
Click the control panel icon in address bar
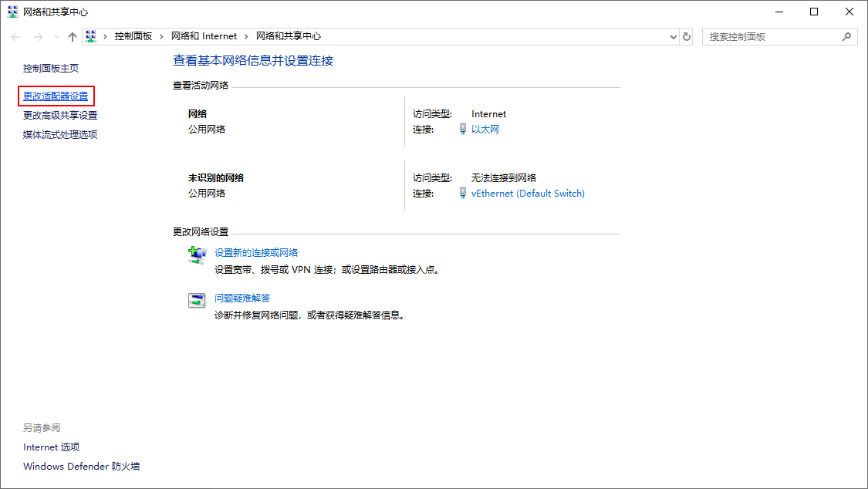point(91,36)
